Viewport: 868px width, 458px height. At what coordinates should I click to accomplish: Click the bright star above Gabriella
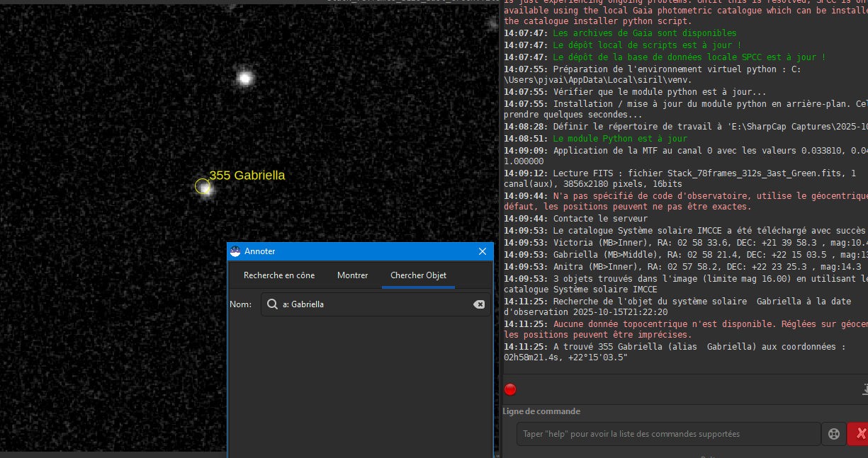[245, 79]
